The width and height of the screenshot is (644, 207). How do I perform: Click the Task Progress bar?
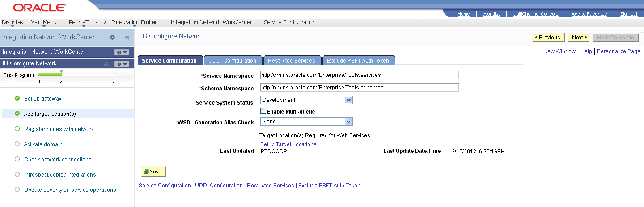pos(76,75)
